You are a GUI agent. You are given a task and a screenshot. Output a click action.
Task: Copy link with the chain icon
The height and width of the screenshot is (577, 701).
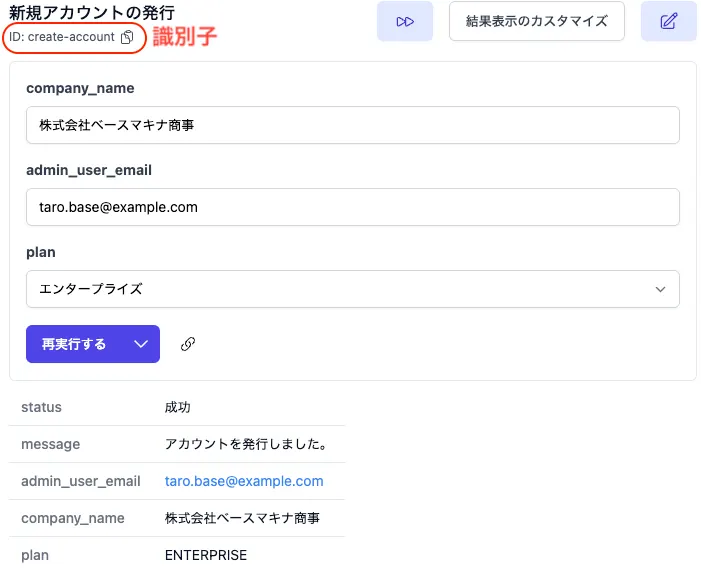coord(188,344)
